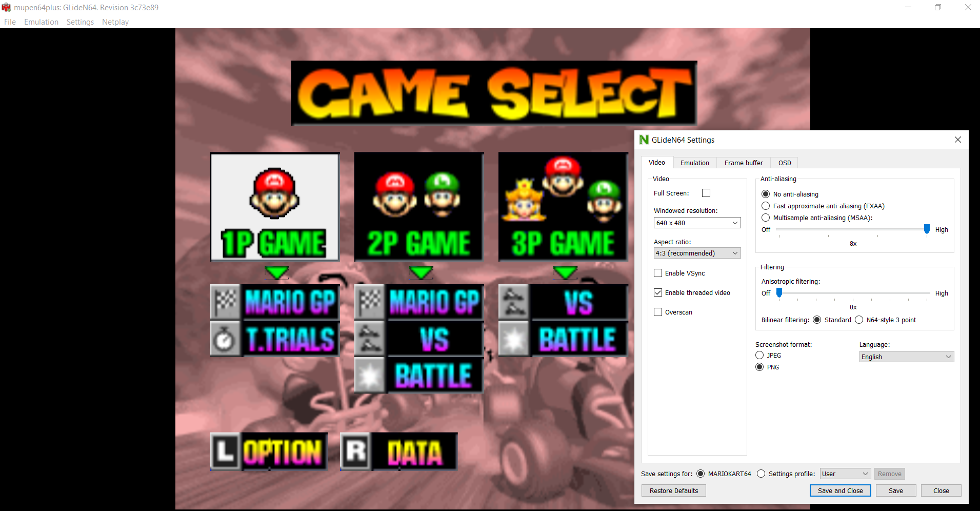The height and width of the screenshot is (511, 980).
Task: Choose T.TRIALS under 1P GAME
Action: (x=290, y=339)
